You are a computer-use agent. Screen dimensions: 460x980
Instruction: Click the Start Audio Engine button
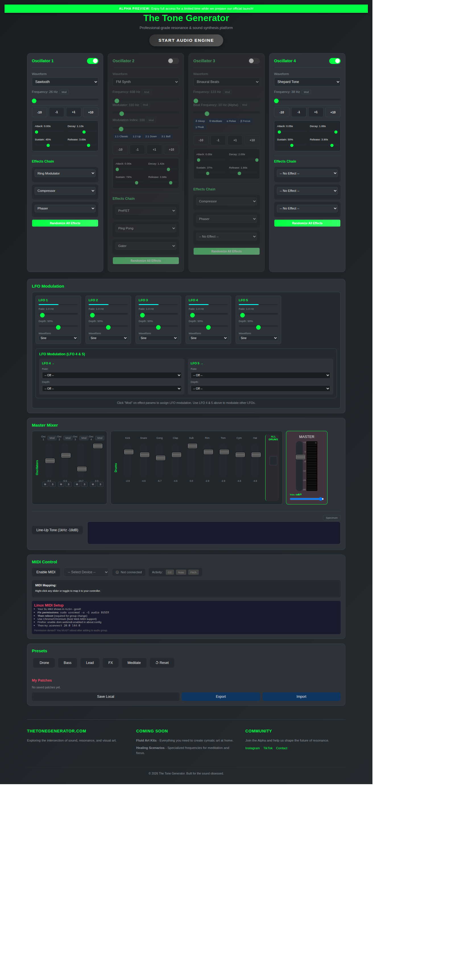tap(186, 40)
